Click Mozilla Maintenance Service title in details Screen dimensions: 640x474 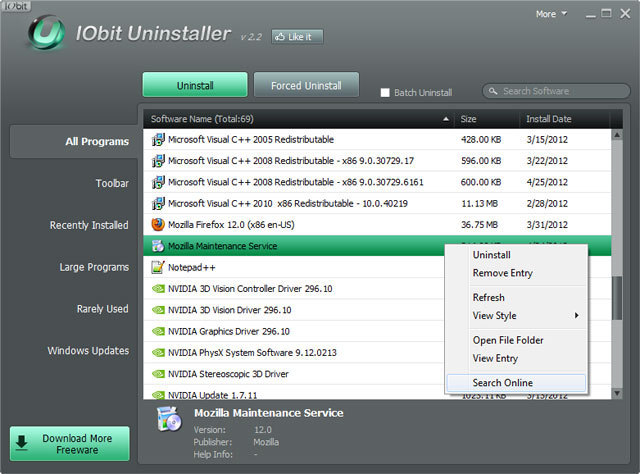click(269, 413)
